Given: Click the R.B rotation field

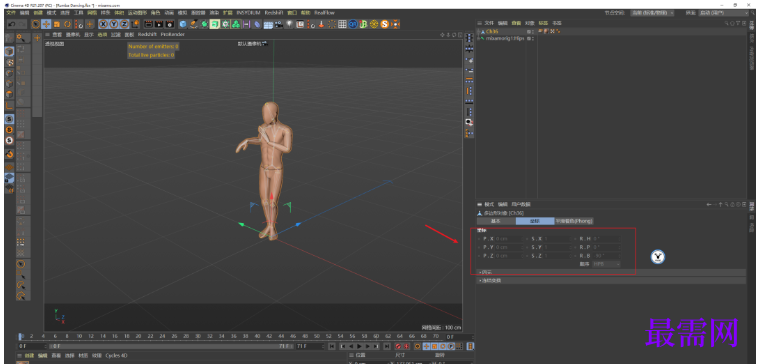Looking at the screenshot, I should [607, 255].
